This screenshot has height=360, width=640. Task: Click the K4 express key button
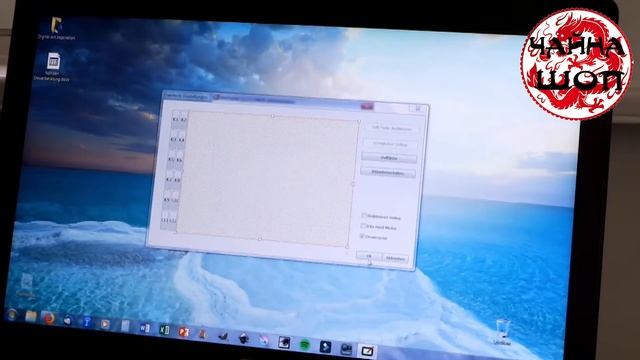(x=182, y=139)
